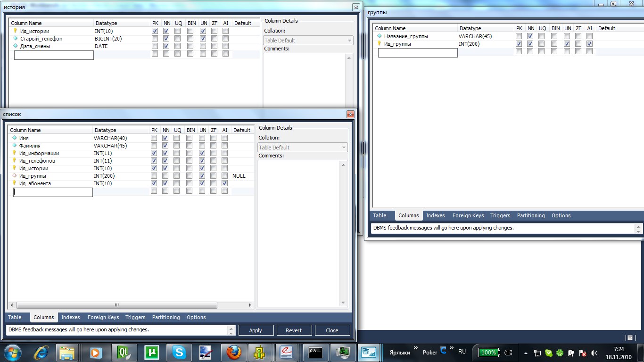
Task: Show hidden system tray icons arrow
Action: pyautogui.click(x=526, y=353)
